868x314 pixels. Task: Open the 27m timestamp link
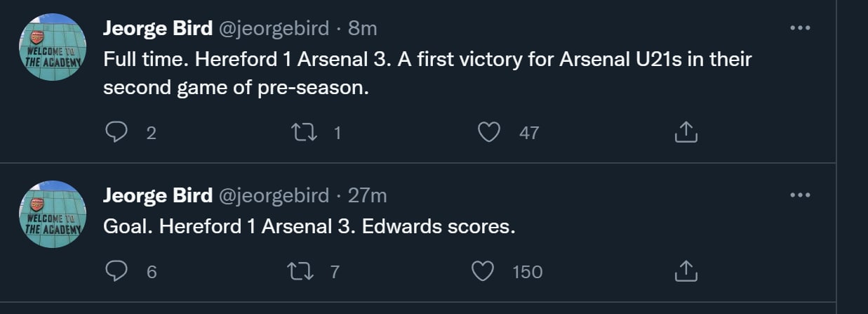click(368, 195)
